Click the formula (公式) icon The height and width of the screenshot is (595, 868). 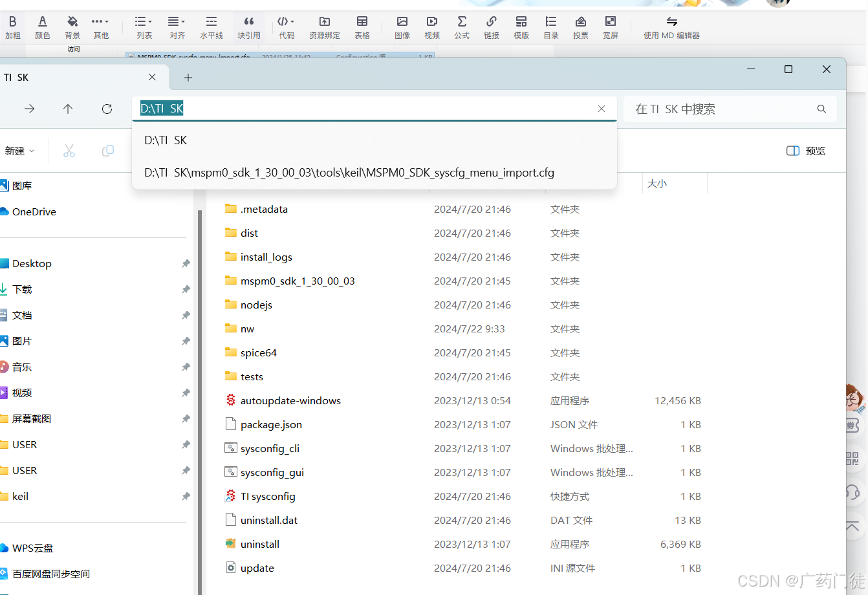(x=462, y=27)
